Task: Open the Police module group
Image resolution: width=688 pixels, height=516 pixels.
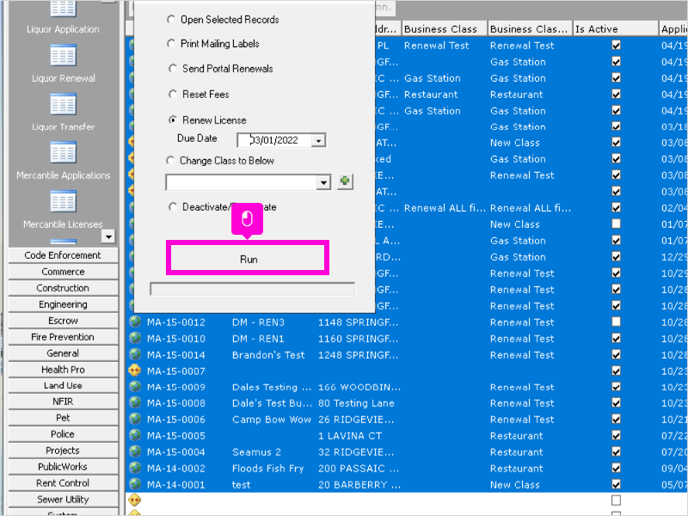Action: (x=63, y=434)
